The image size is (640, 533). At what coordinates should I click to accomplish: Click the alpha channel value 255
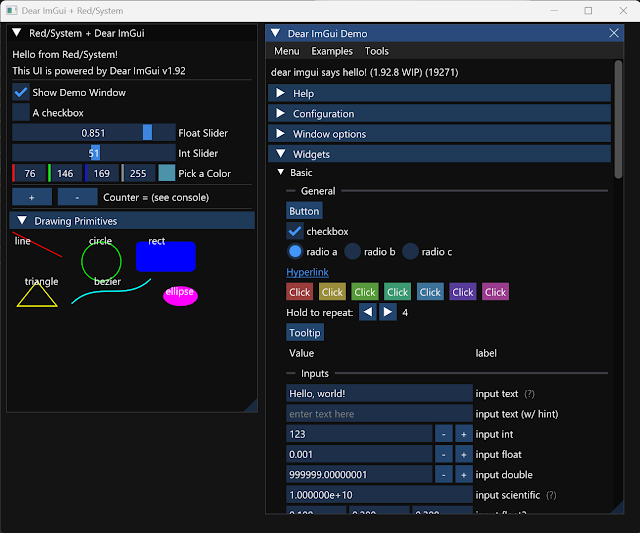click(138, 173)
